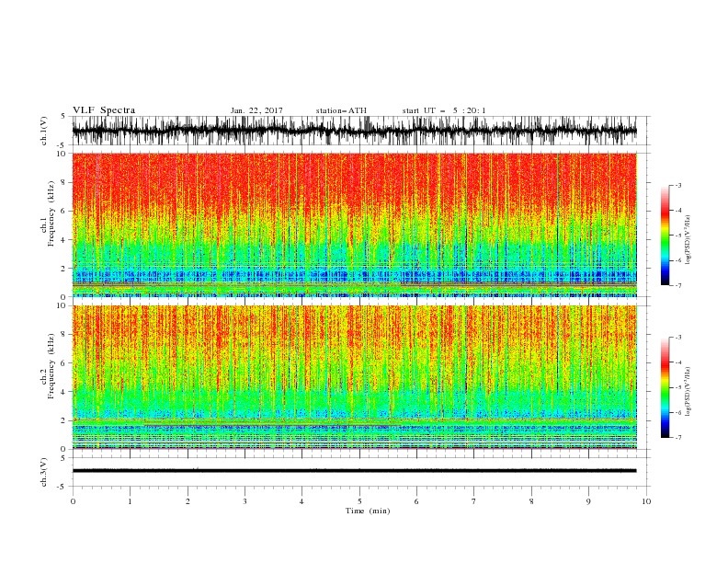Viewport: 728px width, 563px height.
Task: Click the "VLF Spectra" plot title
Action: point(104,110)
